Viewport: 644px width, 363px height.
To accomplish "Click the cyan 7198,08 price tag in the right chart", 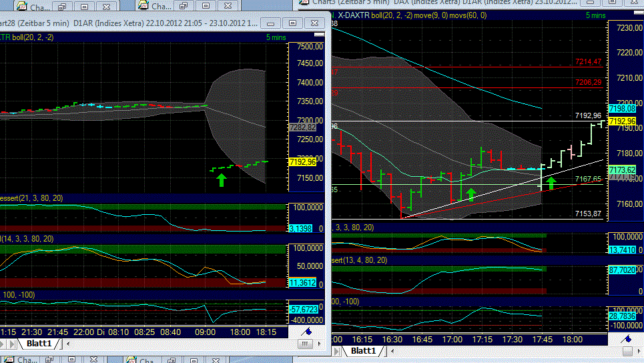I will pos(622,109).
